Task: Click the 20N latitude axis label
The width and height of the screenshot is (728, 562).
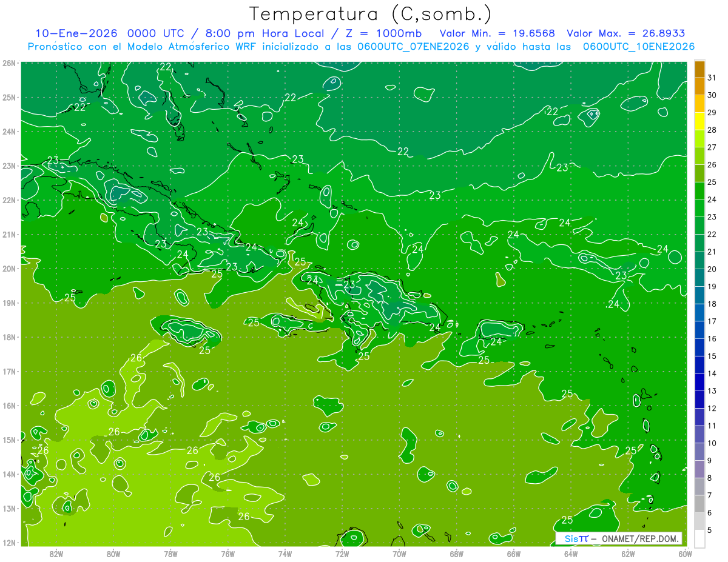Action: 8,269
